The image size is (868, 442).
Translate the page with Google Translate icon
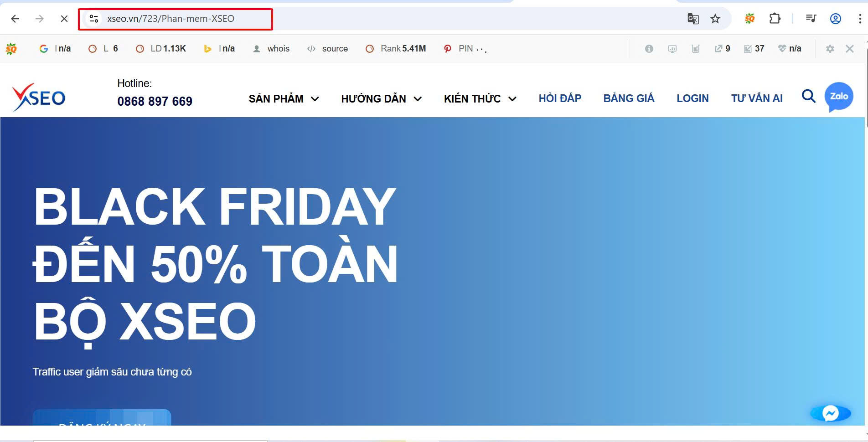(692, 19)
